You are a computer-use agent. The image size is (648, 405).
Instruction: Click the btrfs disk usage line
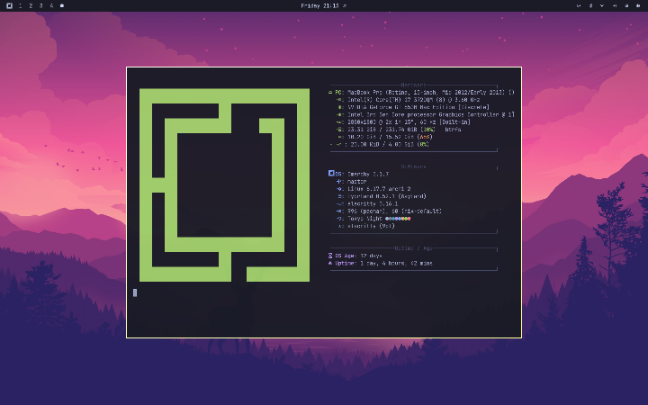point(399,130)
